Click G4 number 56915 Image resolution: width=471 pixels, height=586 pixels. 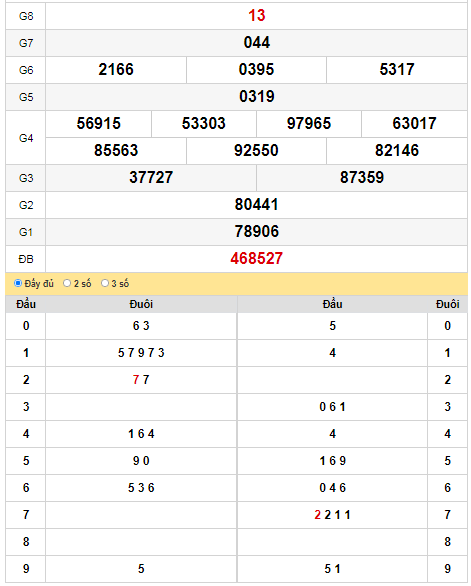point(99,123)
